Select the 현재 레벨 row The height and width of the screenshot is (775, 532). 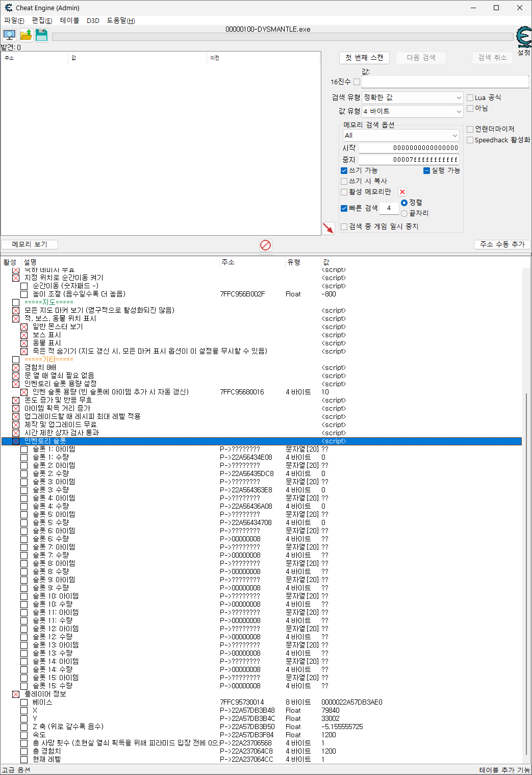(x=261, y=759)
